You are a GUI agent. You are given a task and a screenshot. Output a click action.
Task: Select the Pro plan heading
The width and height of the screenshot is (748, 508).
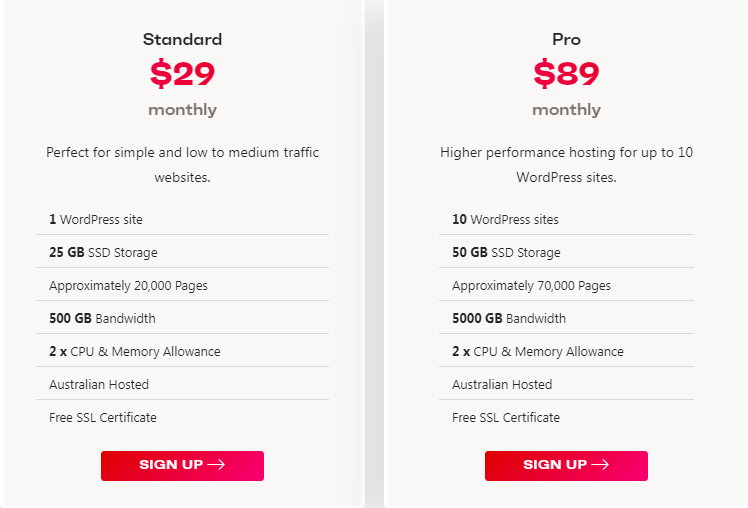coord(566,39)
